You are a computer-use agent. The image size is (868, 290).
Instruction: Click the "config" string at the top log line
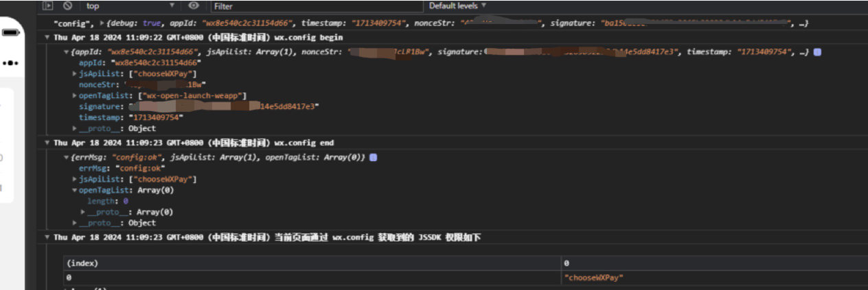[x=73, y=23]
